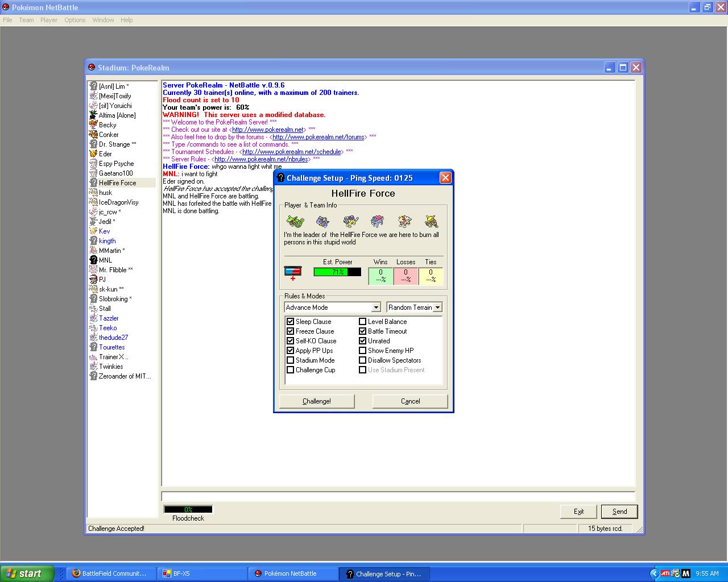Uncheck Freeze Clause

[290, 331]
